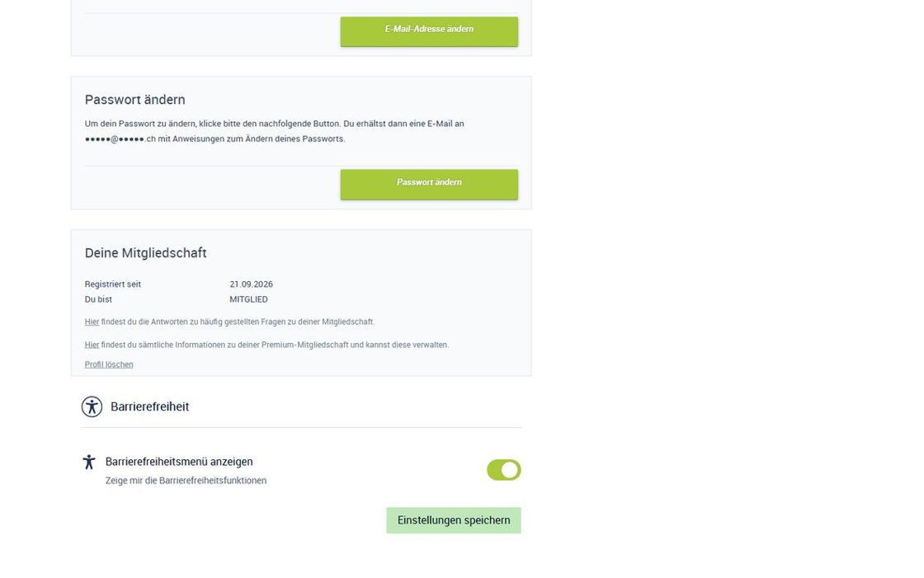This screenshot has width=924, height=578.
Task: Click the Profil löschen link
Action: pyautogui.click(x=109, y=364)
